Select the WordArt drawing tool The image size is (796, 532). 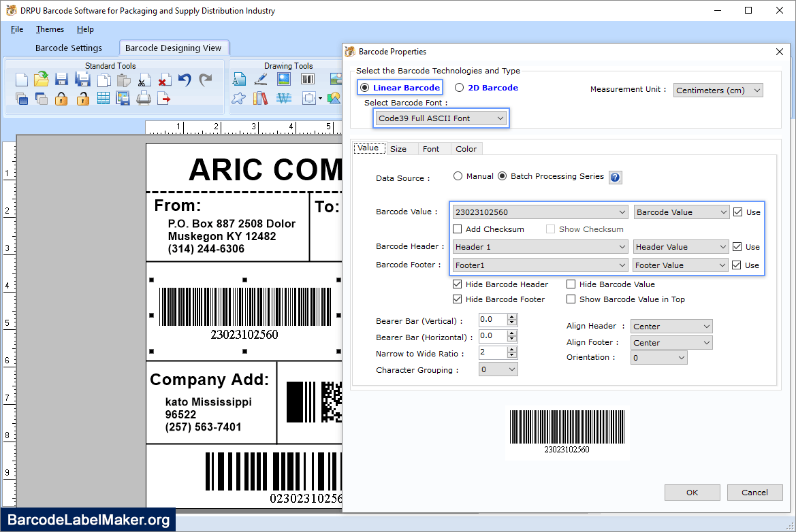[284, 99]
